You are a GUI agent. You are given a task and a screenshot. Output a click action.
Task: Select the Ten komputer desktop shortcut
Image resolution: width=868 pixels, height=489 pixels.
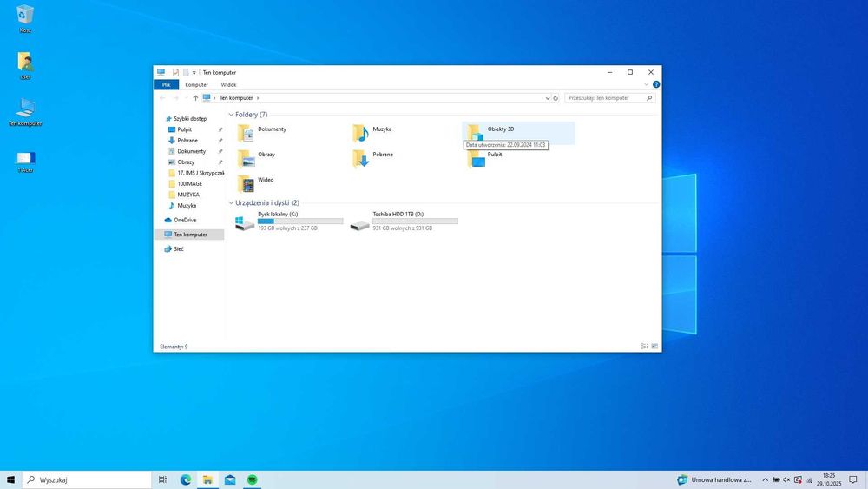(x=25, y=112)
